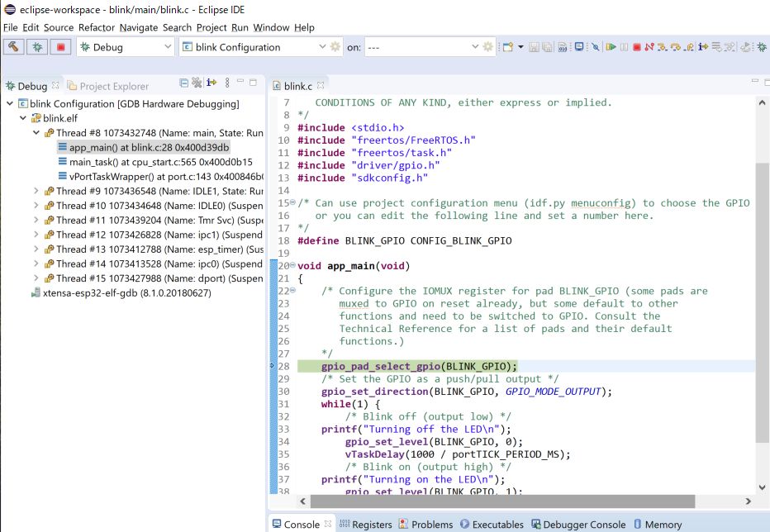Collapse the blink.elf tree node
Screen dimensions: 770x532
click(x=22, y=118)
